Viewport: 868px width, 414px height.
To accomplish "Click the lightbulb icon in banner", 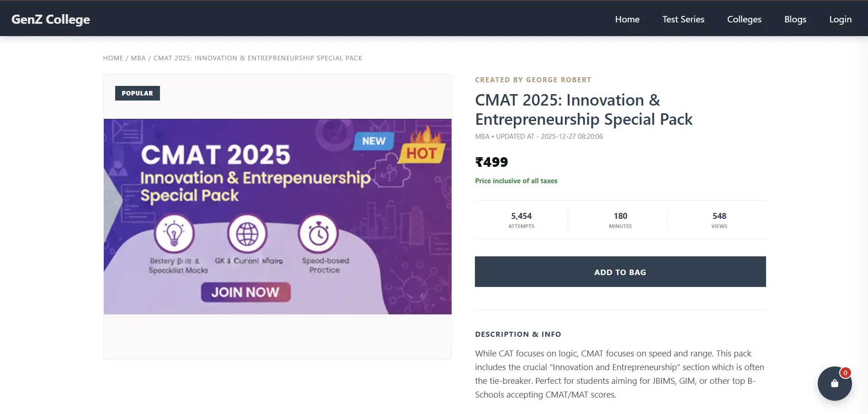I will (x=174, y=234).
